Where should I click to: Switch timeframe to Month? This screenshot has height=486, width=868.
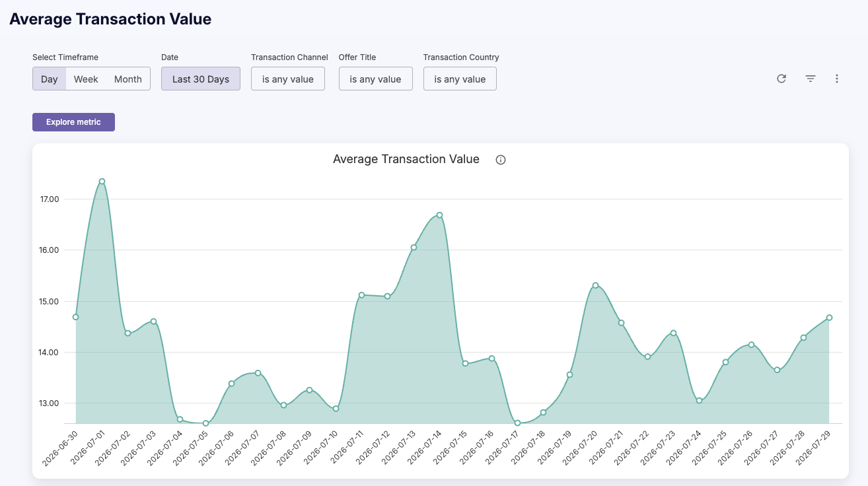click(x=128, y=79)
